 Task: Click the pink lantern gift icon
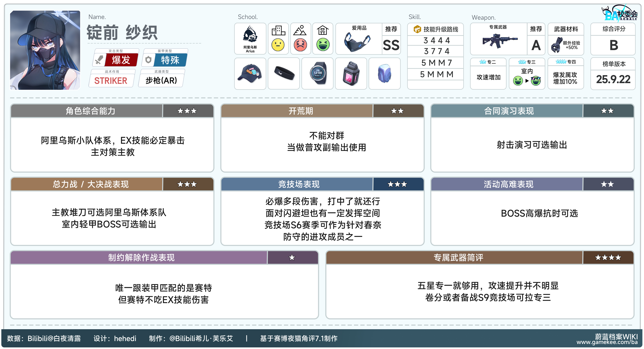(351, 74)
